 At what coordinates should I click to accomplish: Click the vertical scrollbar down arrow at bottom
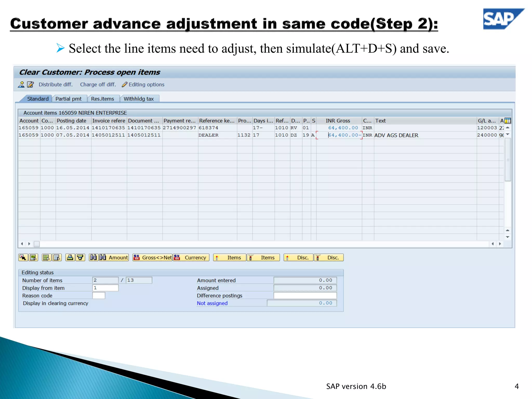pyautogui.click(x=508, y=237)
